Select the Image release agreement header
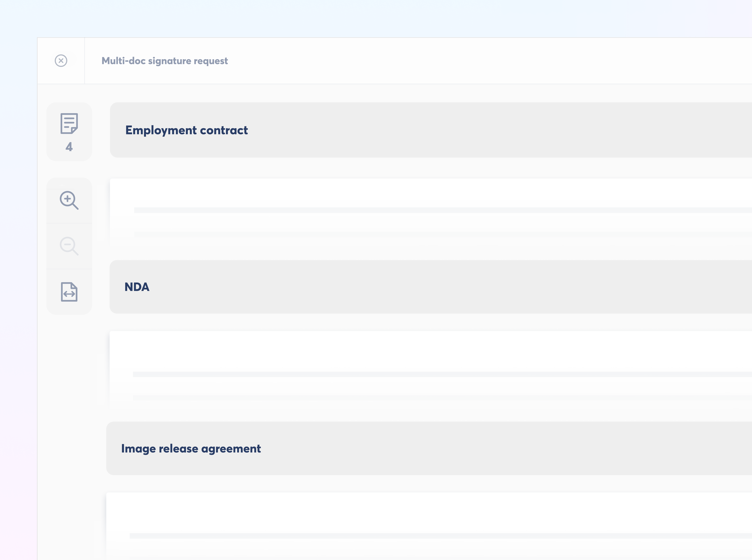 pyautogui.click(x=429, y=448)
